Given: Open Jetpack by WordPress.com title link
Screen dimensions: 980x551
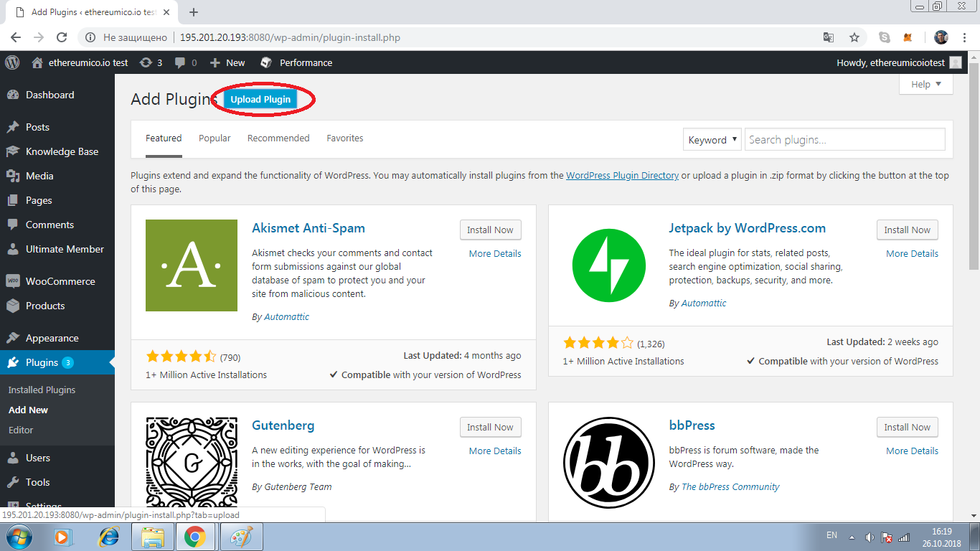Looking at the screenshot, I should [x=747, y=228].
